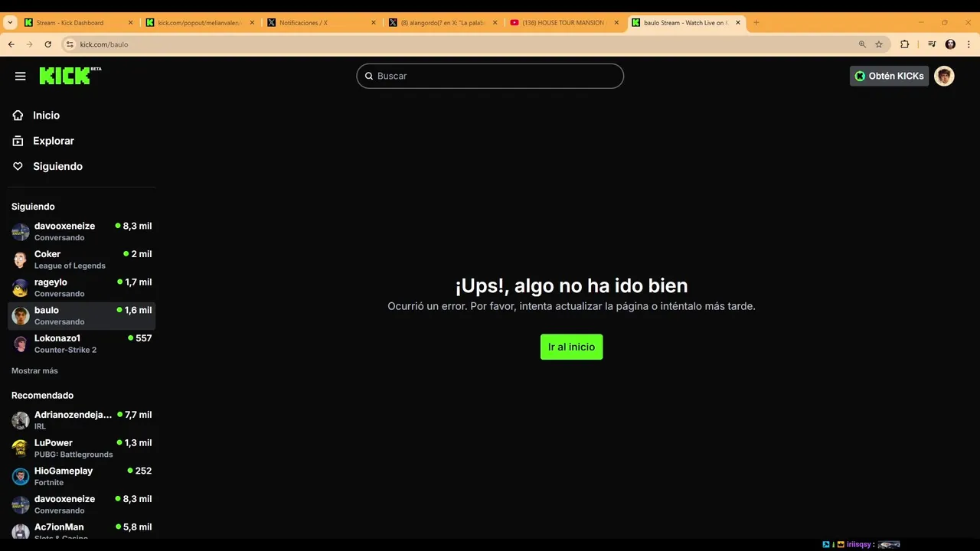Screen dimensions: 980x551
Task: Open Chrome three-dot menu
Action: pyautogui.click(x=968, y=44)
